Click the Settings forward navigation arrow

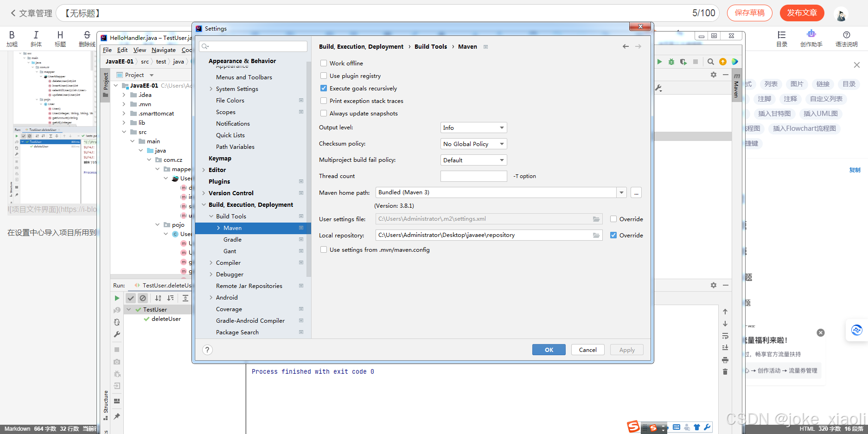click(638, 46)
